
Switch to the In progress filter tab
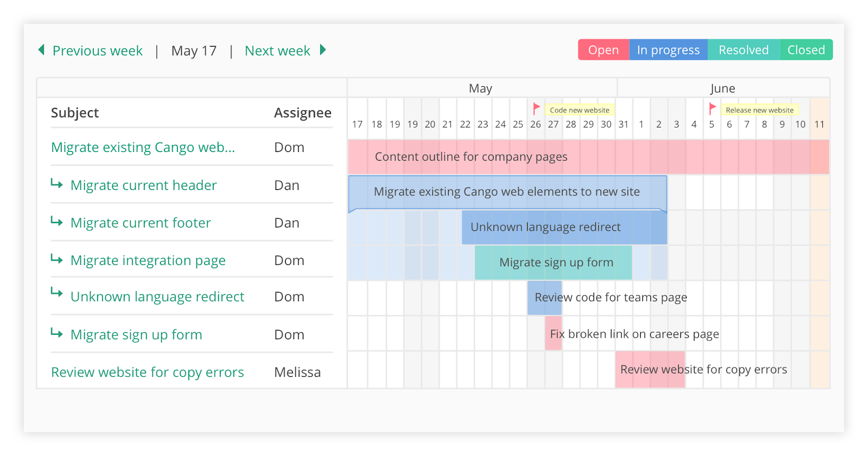pos(668,49)
